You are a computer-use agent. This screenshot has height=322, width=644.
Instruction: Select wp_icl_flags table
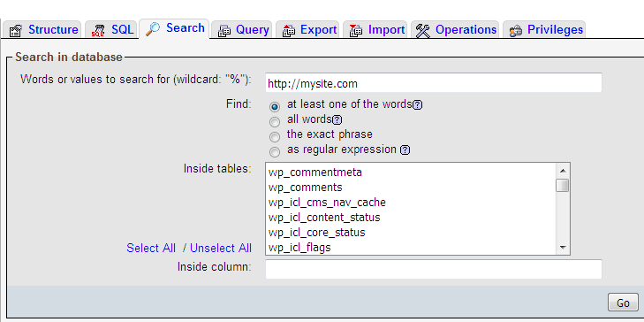(411, 248)
